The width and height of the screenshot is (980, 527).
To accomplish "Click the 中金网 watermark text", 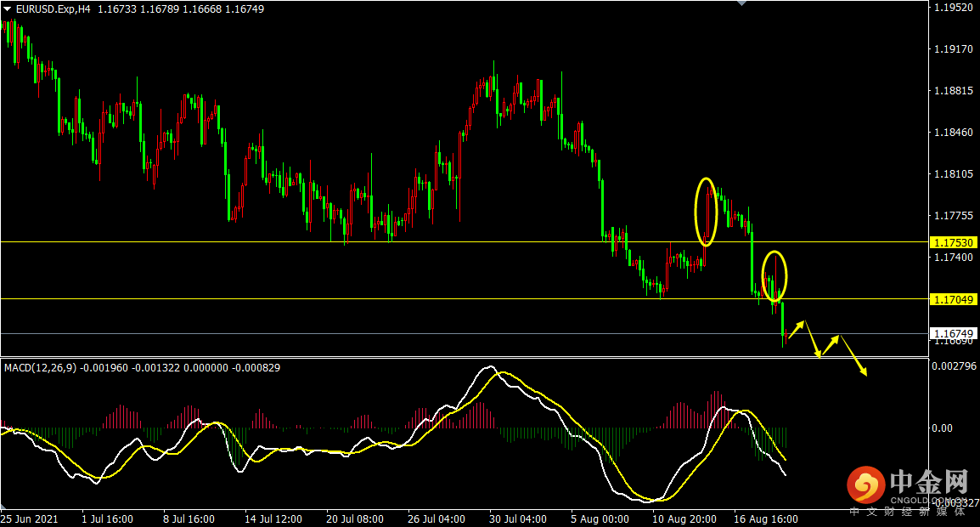I will click(x=929, y=484).
